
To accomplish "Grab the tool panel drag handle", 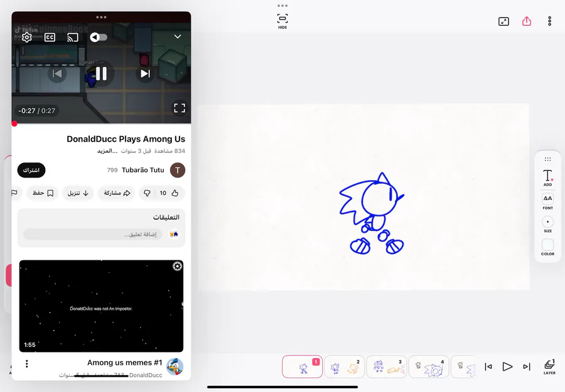I will 547,159.
